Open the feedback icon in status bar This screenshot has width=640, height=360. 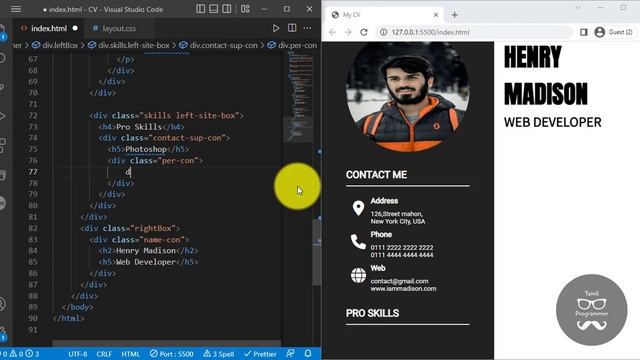(290, 353)
